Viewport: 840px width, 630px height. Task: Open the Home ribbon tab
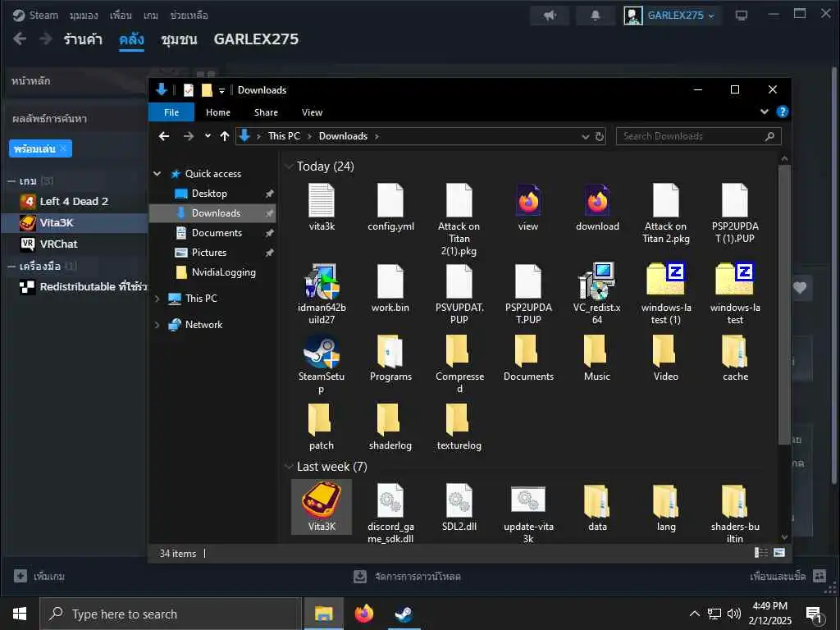[218, 112]
